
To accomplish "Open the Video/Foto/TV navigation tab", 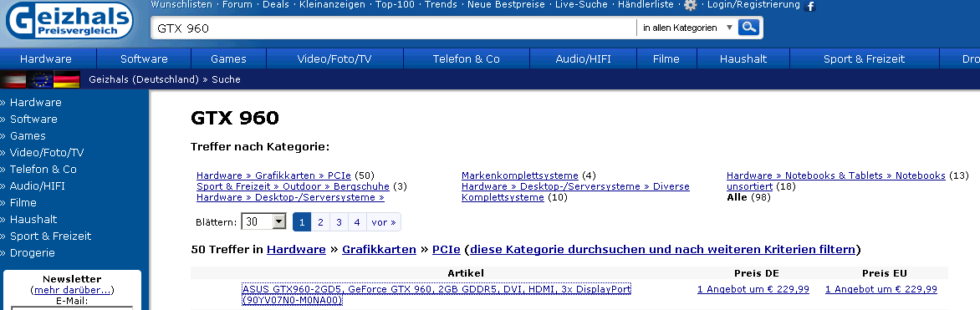I will pos(334,58).
